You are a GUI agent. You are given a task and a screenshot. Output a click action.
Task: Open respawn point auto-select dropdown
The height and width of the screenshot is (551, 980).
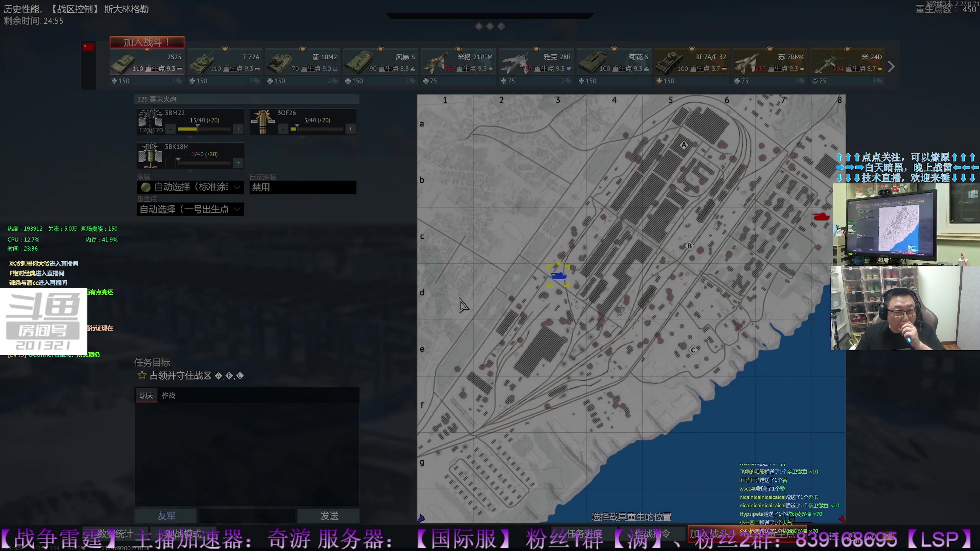[x=190, y=209]
